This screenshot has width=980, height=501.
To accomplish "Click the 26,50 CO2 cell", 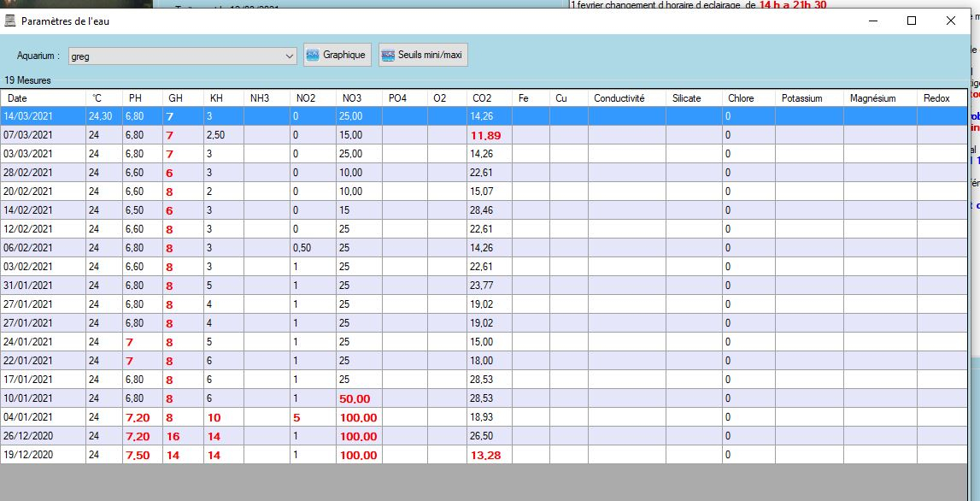I will tap(490, 435).
